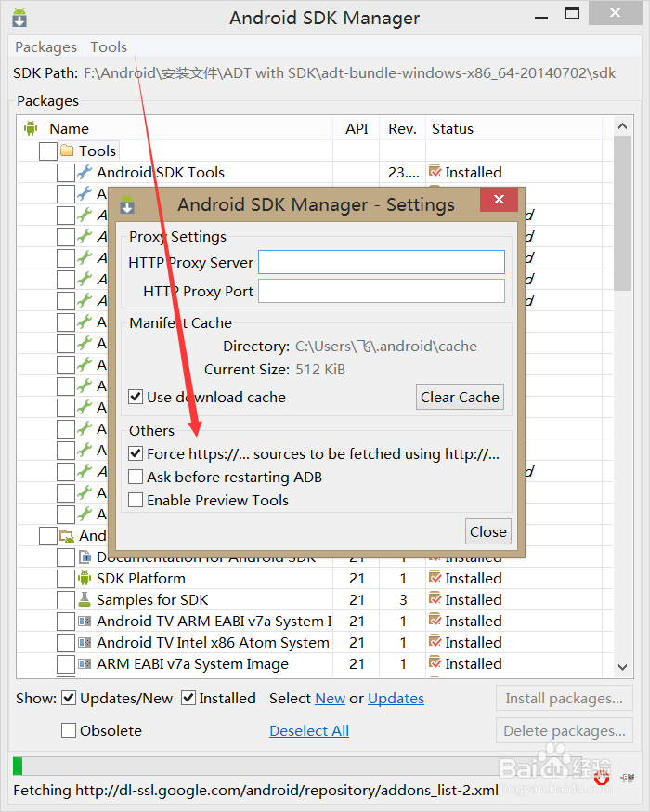Screen dimensions: 650x812
Task: Open the Tools menu in menu bar
Action: coord(109,46)
